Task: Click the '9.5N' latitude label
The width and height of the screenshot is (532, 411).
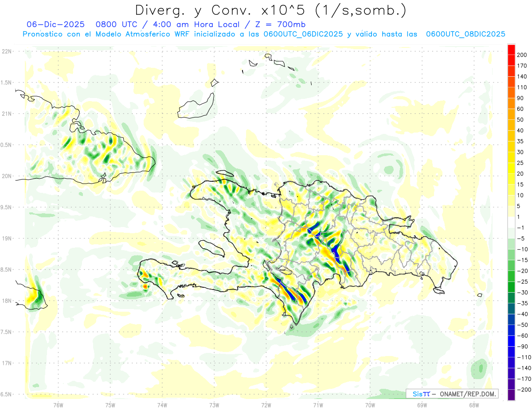Action: point(6,207)
